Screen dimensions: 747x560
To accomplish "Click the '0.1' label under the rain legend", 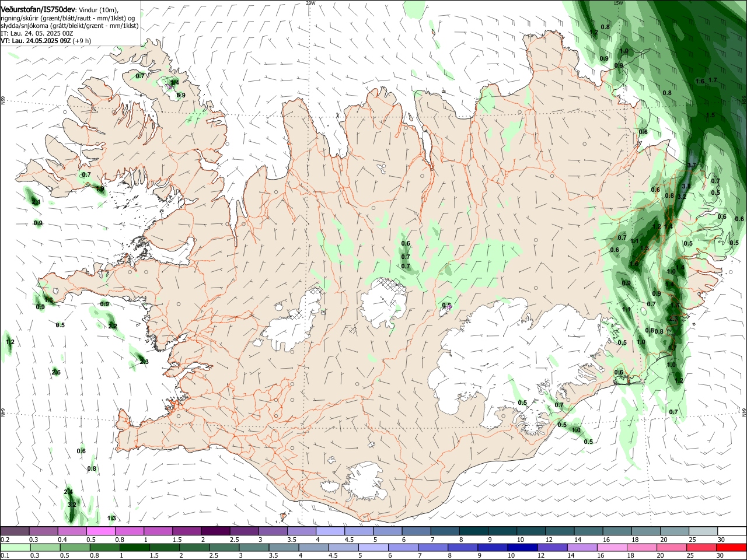I will (4, 556).
